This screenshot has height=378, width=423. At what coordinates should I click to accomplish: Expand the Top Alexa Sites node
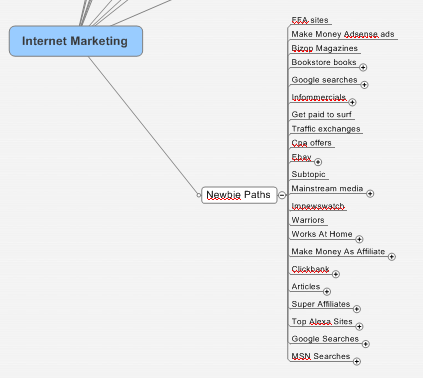[359, 326]
